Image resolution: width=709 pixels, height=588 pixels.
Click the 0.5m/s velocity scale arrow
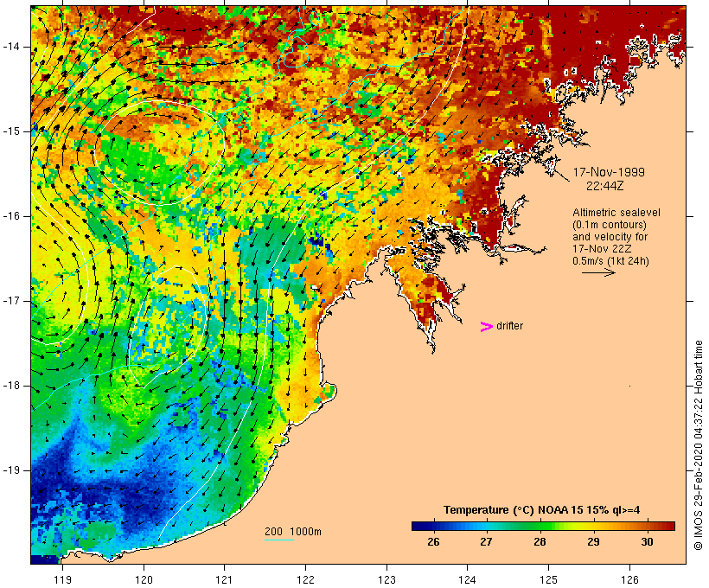(x=598, y=272)
